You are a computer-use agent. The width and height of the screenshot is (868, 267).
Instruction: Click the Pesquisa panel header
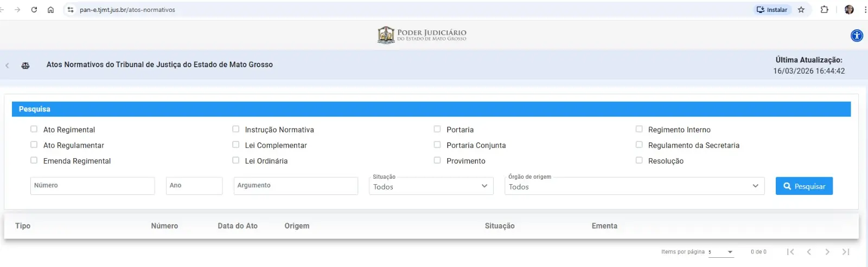pyautogui.click(x=431, y=109)
